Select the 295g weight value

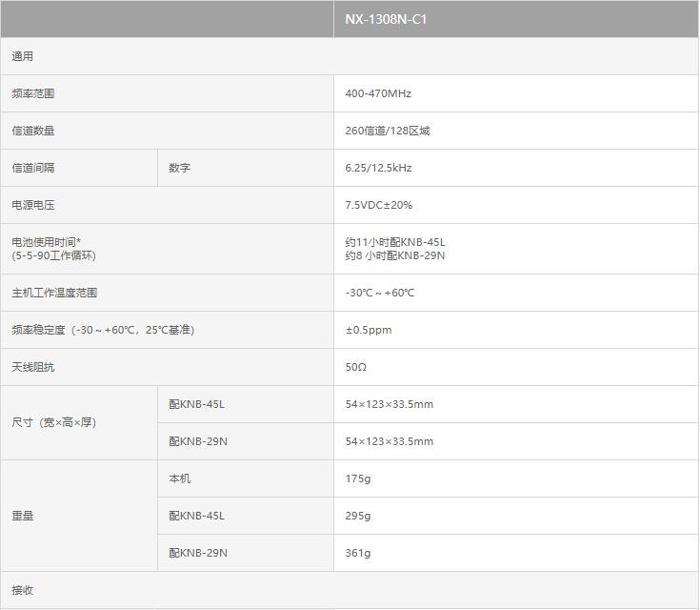[x=357, y=516]
